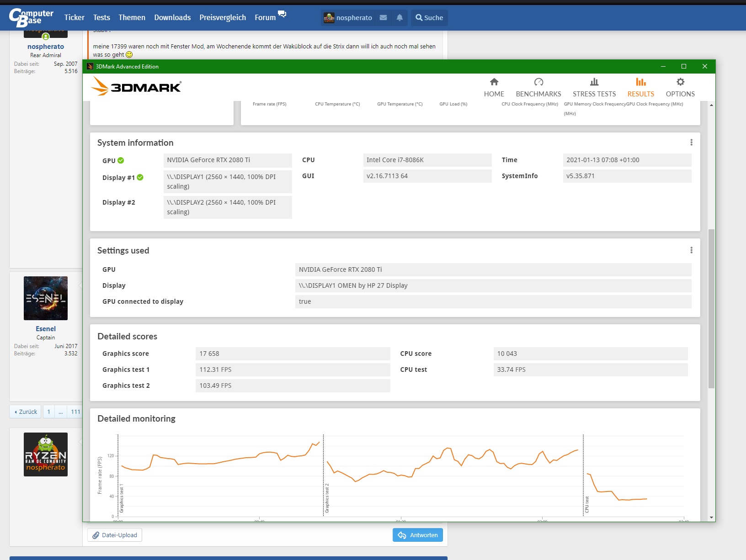Click the Display #1 green checkmark icon
This screenshot has width=746, height=560.
[x=140, y=177]
